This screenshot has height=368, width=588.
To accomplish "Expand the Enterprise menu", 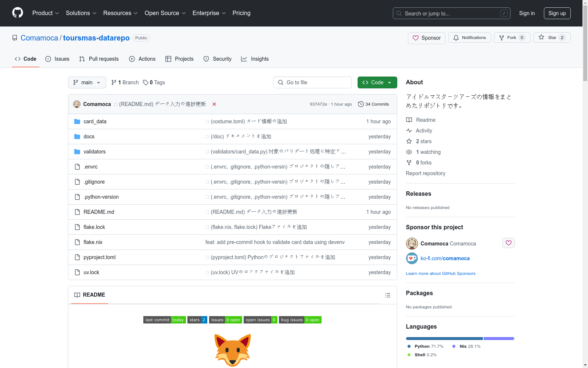I will coord(209,13).
